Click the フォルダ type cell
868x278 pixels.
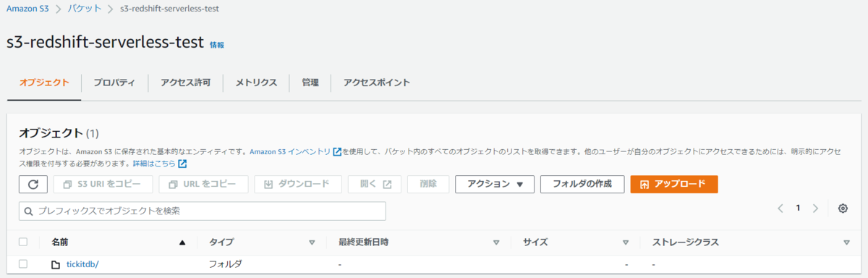pos(225,264)
